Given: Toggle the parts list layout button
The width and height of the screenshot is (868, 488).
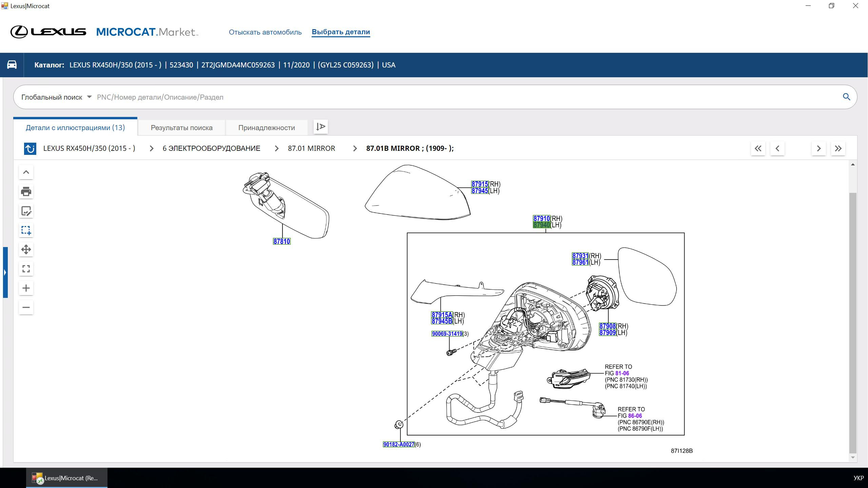Looking at the screenshot, I should (320, 127).
